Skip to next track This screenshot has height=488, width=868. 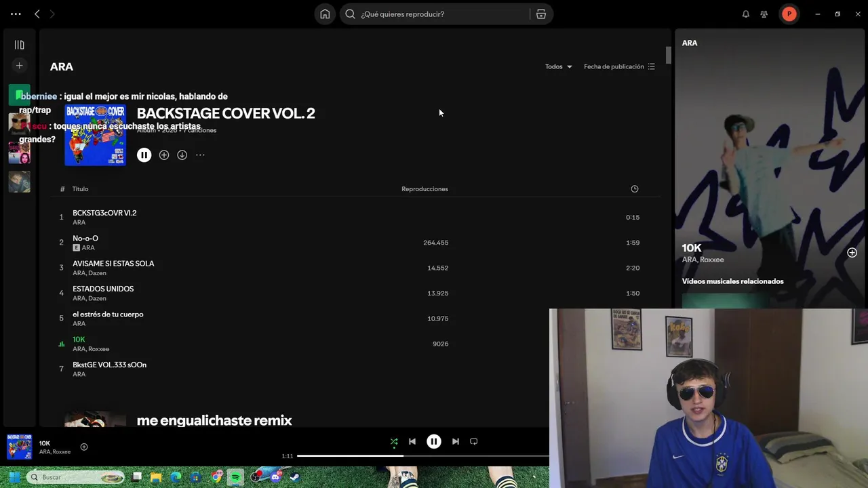[x=456, y=442]
